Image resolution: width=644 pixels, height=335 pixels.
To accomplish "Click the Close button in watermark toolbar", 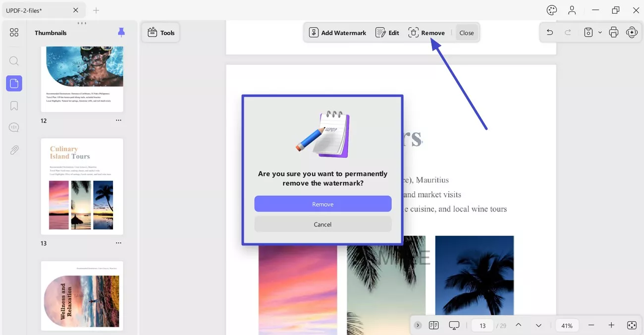I will (467, 33).
